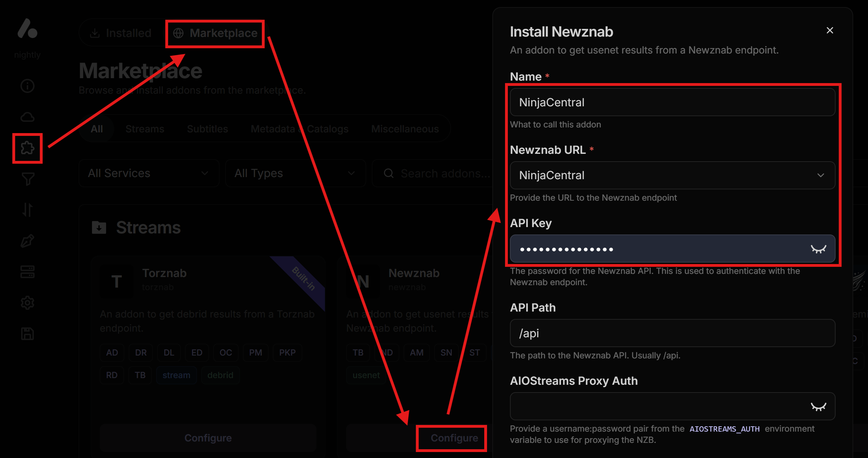Open settings via the gear icon
The width and height of the screenshot is (868, 458).
pos(27,302)
